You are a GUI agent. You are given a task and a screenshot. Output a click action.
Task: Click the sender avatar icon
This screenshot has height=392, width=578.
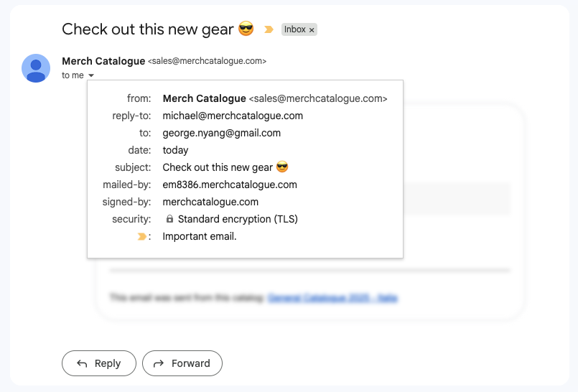(x=36, y=68)
